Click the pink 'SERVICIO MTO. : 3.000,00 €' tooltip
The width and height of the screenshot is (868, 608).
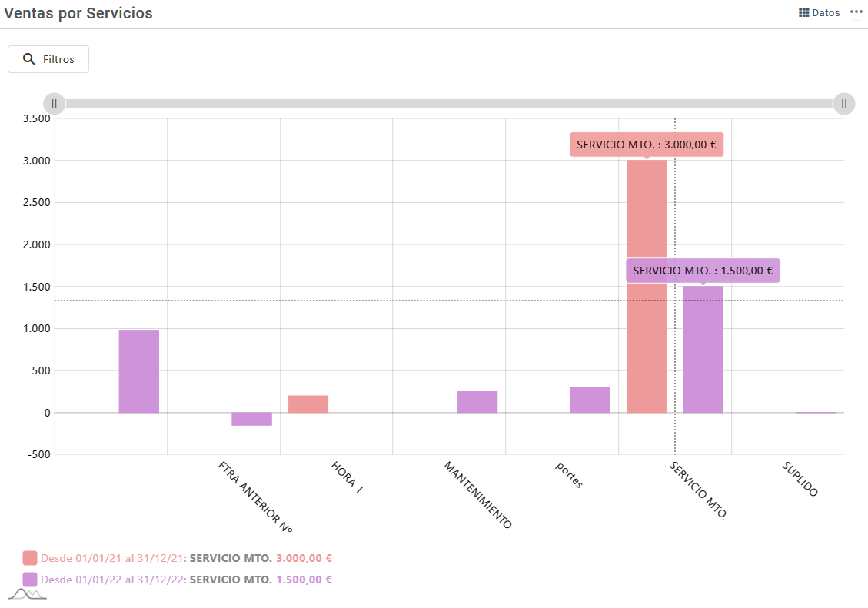coord(646,145)
